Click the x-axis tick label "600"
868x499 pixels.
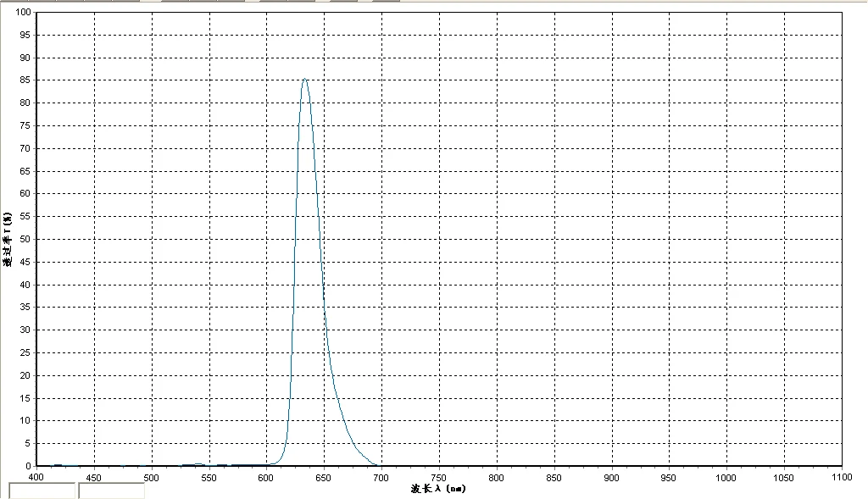click(x=265, y=478)
